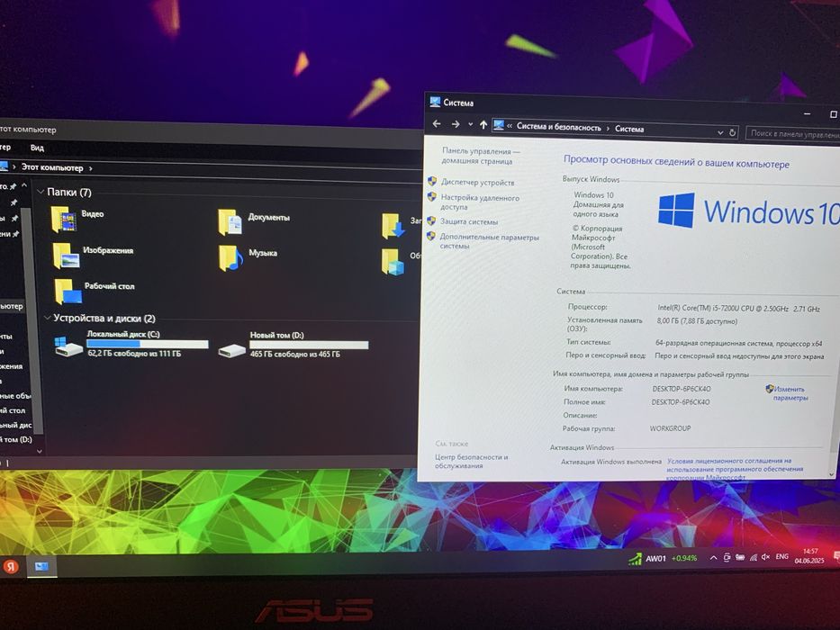The width and height of the screenshot is (840, 630).
Task: Click the AW01 stock widget in taskbar
Action: pos(664,558)
